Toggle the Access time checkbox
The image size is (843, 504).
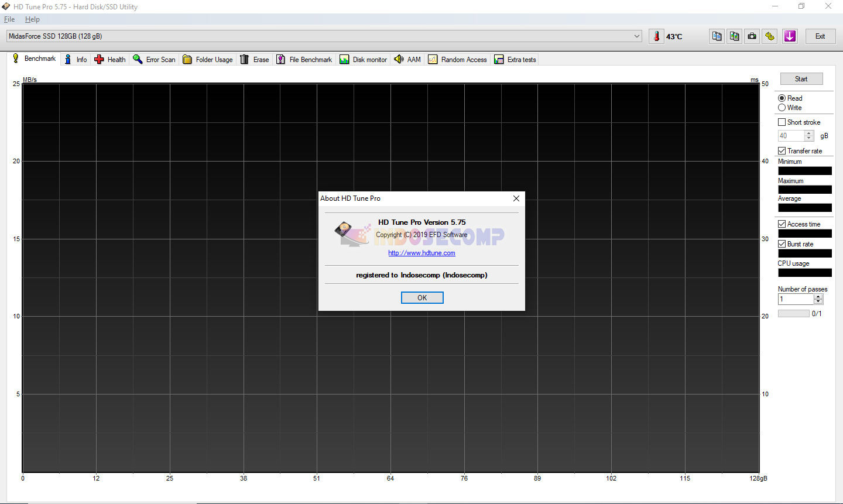(x=782, y=224)
